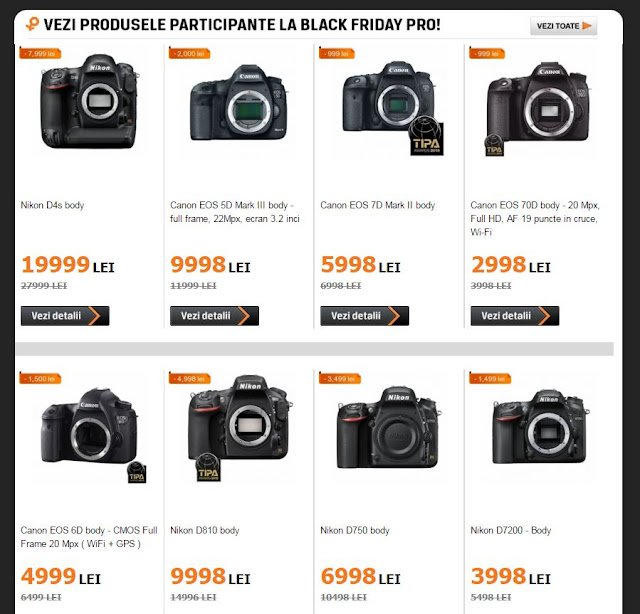The height and width of the screenshot is (614, 640).
Task: Click Vezi detalii under Canon EOS 70D body
Action: click(515, 316)
